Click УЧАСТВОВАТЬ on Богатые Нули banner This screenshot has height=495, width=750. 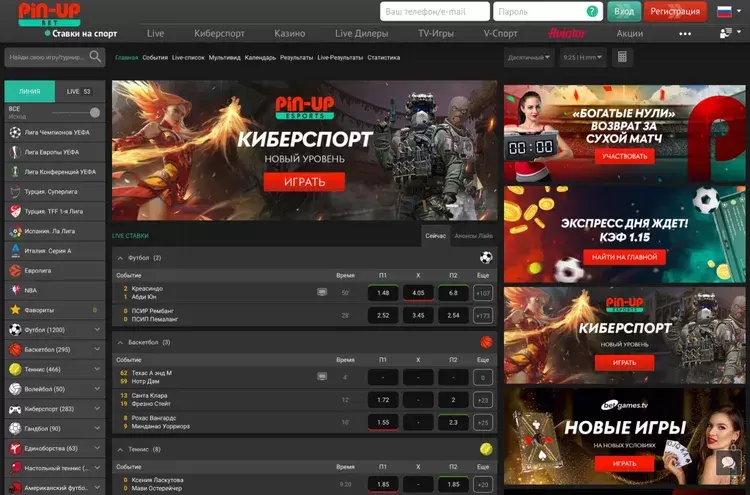tap(624, 156)
